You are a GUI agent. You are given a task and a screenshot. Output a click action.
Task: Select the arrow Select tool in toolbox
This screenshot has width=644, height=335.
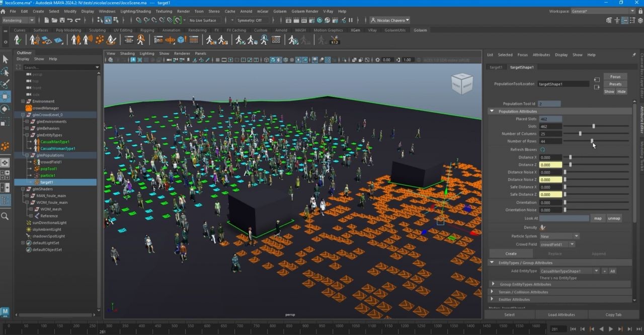tap(5, 59)
